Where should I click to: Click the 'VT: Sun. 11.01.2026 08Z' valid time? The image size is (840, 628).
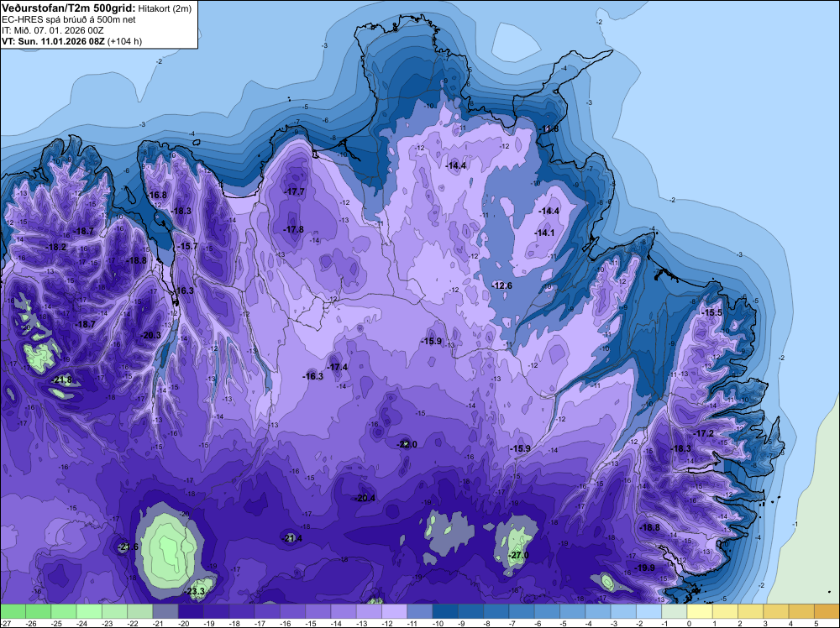[54, 41]
